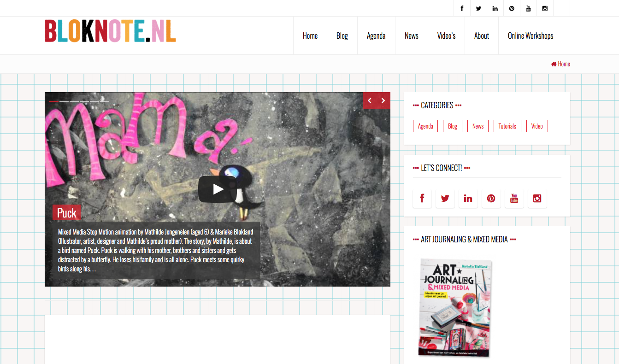Click YouTube button under Let's Connect
619x364 pixels.
tap(514, 199)
